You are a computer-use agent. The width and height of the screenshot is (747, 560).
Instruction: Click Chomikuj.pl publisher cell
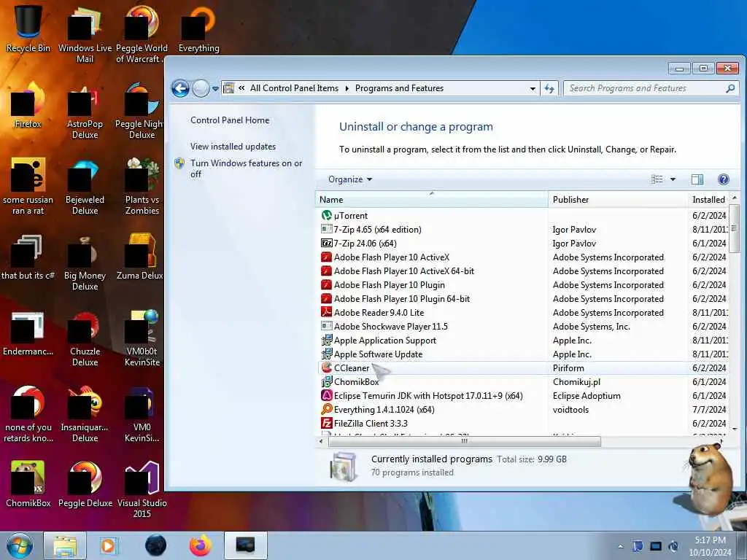[576, 381]
